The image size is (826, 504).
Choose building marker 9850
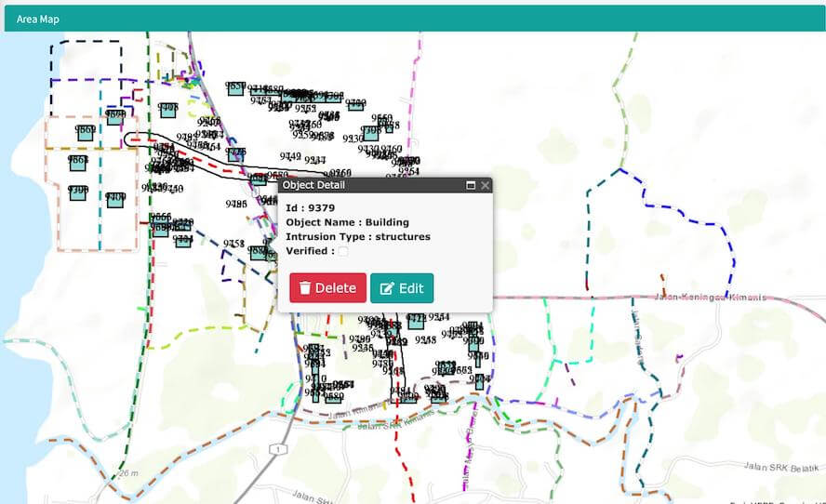point(235,87)
